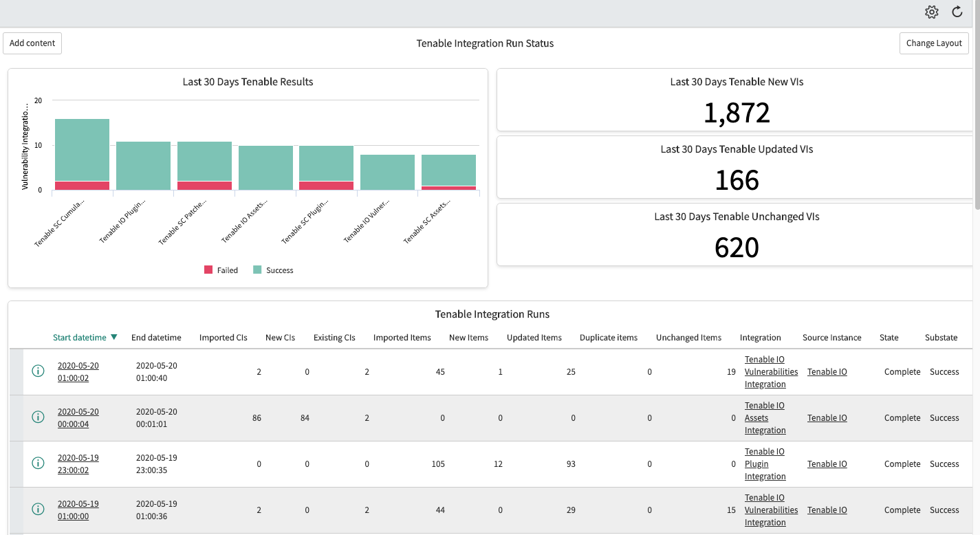Click the Existing CIs column header
Screen dimensions: 980x535
click(x=334, y=338)
